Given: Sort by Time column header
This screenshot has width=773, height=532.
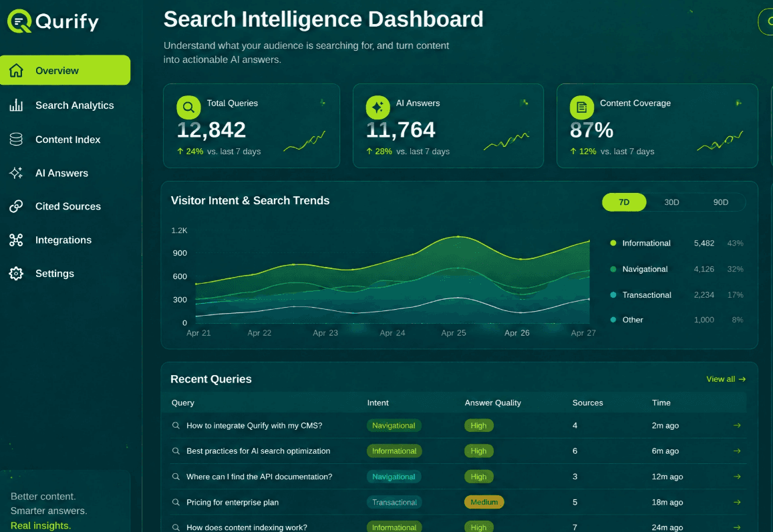Looking at the screenshot, I should coord(661,403).
